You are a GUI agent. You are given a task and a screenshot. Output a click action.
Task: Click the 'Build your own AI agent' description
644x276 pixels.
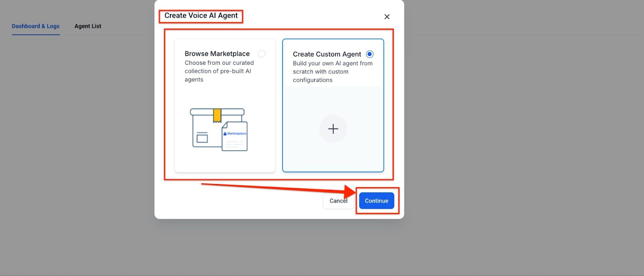point(332,72)
